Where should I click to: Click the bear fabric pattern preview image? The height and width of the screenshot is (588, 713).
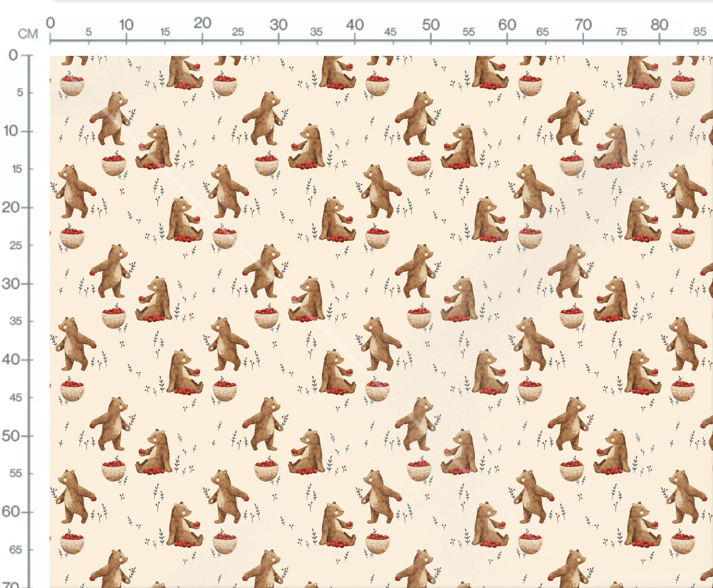381,322
